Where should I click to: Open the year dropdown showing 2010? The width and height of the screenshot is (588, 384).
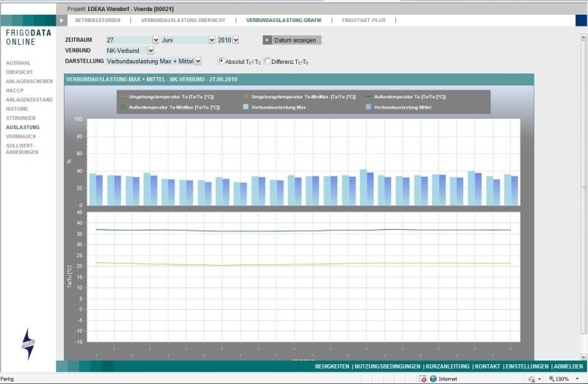point(235,40)
